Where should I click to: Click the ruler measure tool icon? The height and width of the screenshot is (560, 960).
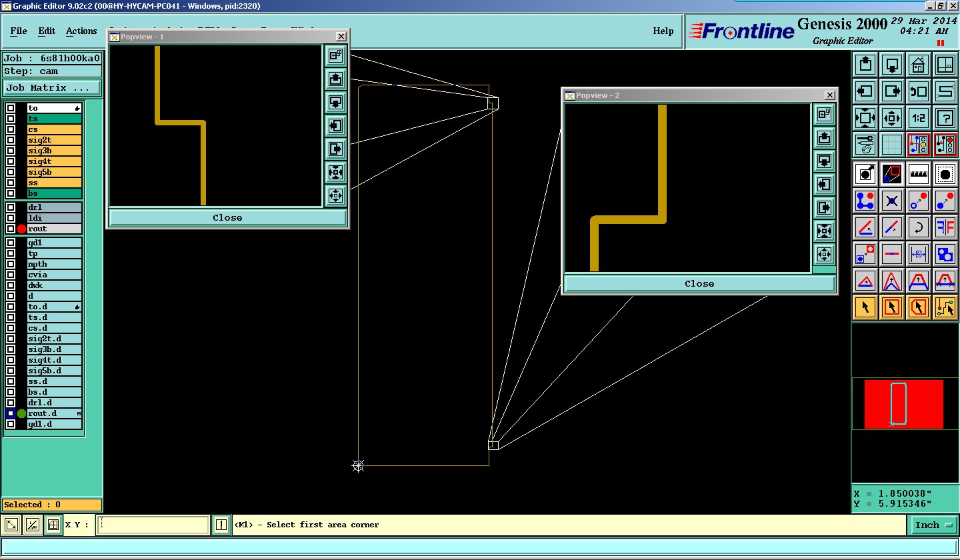(919, 175)
